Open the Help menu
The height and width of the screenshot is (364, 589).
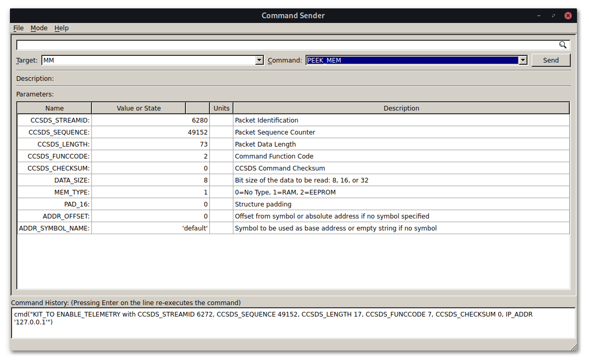(x=62, y=28)
